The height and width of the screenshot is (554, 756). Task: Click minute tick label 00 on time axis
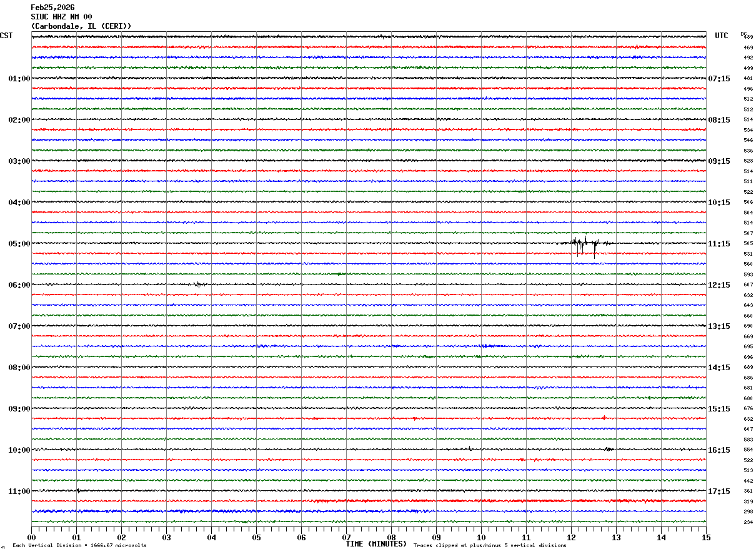31,537
